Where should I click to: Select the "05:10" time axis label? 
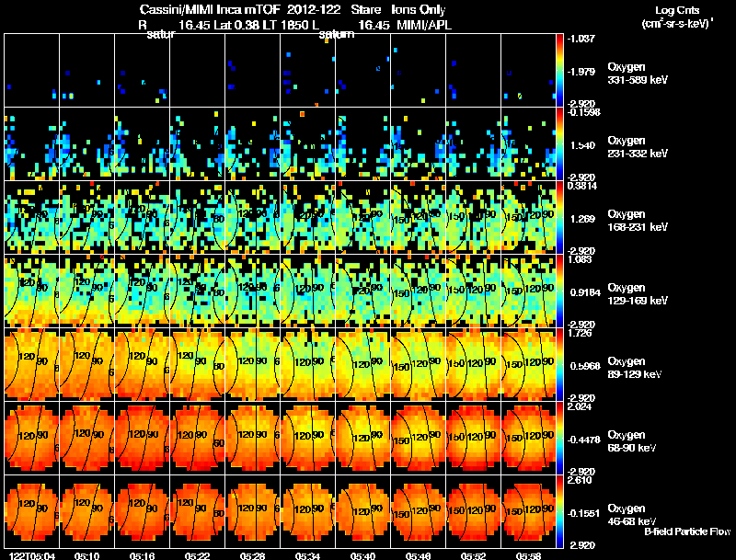click(86, 556)
